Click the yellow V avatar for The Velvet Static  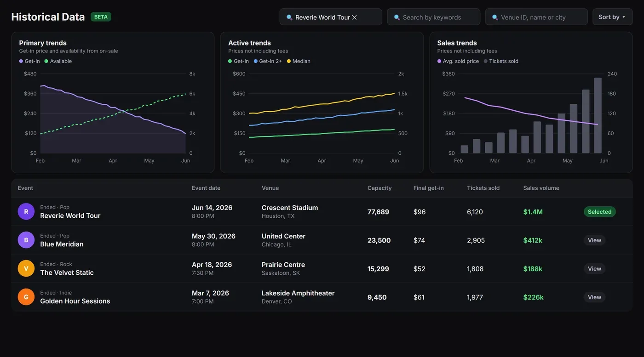point(26,268)
